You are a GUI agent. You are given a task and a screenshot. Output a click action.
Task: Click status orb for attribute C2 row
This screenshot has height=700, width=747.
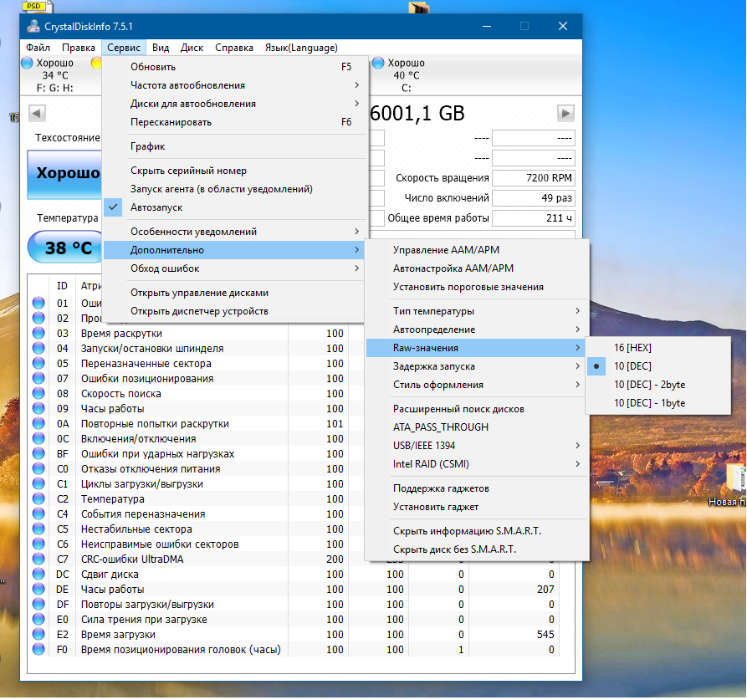pos(38,499)
